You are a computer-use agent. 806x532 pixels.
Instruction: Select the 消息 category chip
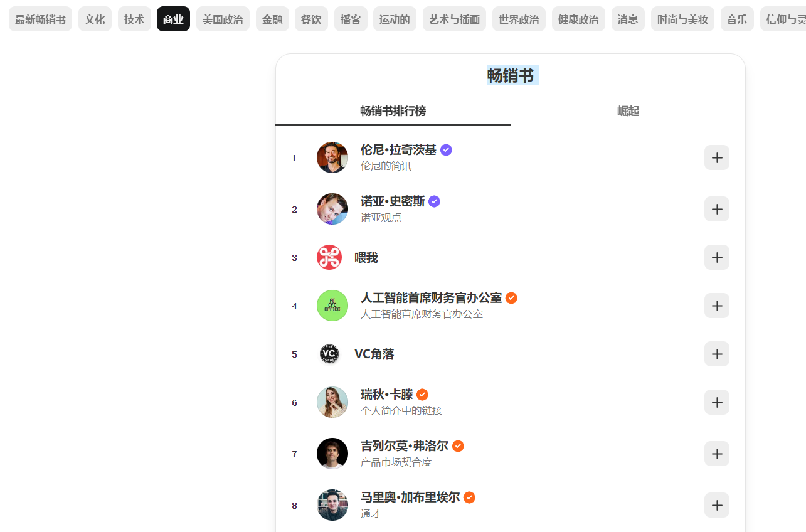pyautogui.click(x=628, y=19)
